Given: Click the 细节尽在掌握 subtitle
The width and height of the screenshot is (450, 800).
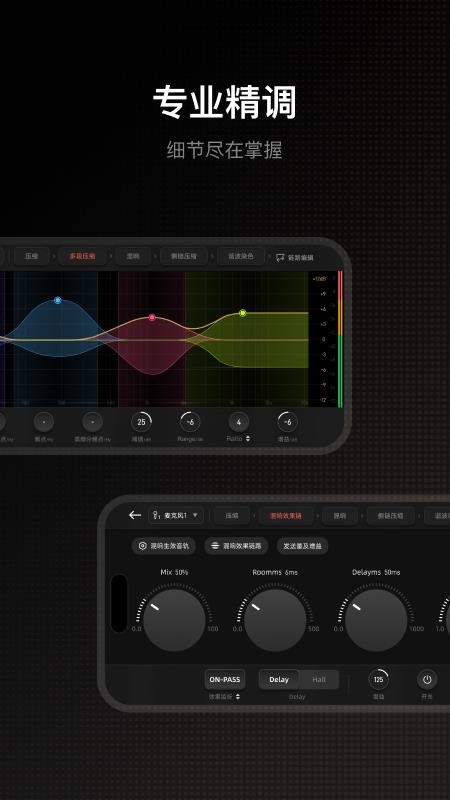Looking at the screenshot, I should (224, 150).
